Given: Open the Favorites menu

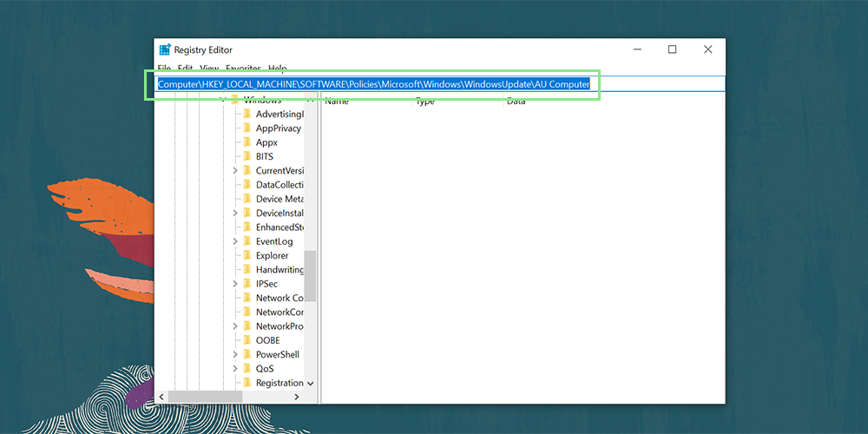Looking at the screenshot, I should click(x=244, y=68).
